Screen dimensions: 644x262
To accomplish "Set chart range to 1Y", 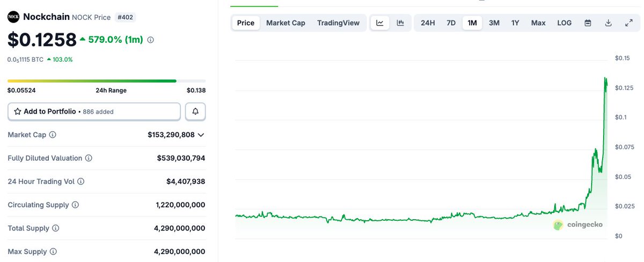I will [x=515, y=23].
